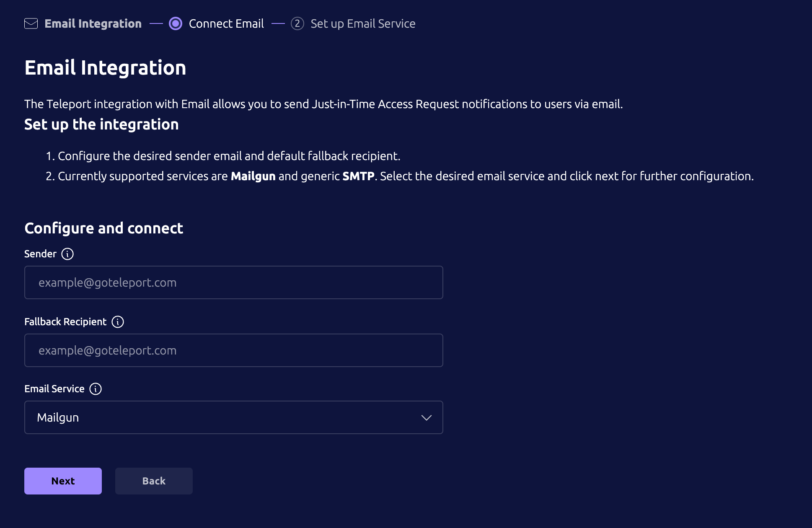Screen dimensions: 812x528
Task: Click the Next button
Action: [x=62, y=481]
